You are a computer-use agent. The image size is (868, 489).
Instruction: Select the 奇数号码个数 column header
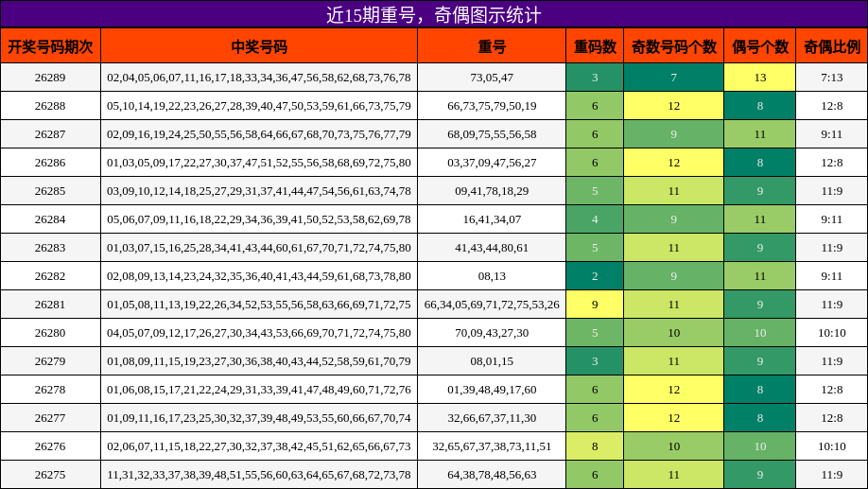(674, 46)
